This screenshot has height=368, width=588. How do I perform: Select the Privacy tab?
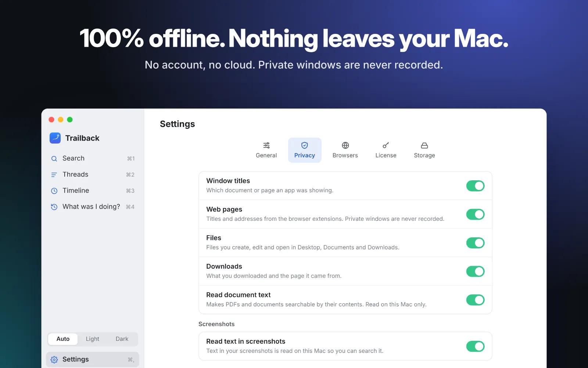pos(305,150)
